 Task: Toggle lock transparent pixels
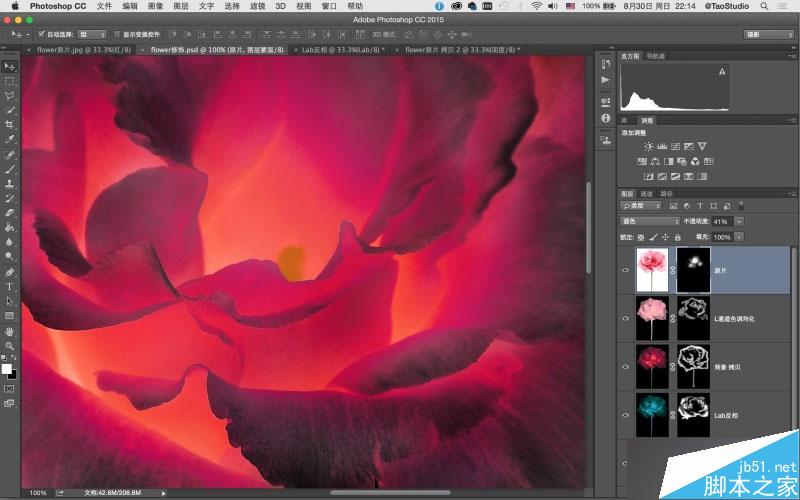click(641, 237)
